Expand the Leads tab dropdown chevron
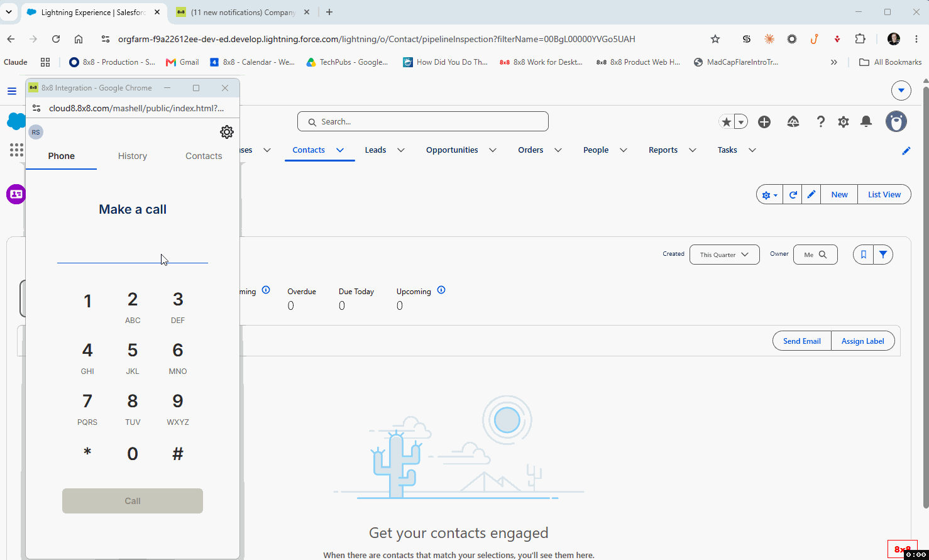Image resolution: width=929 pixels, height=560 pixels. (x=401, y=150)
